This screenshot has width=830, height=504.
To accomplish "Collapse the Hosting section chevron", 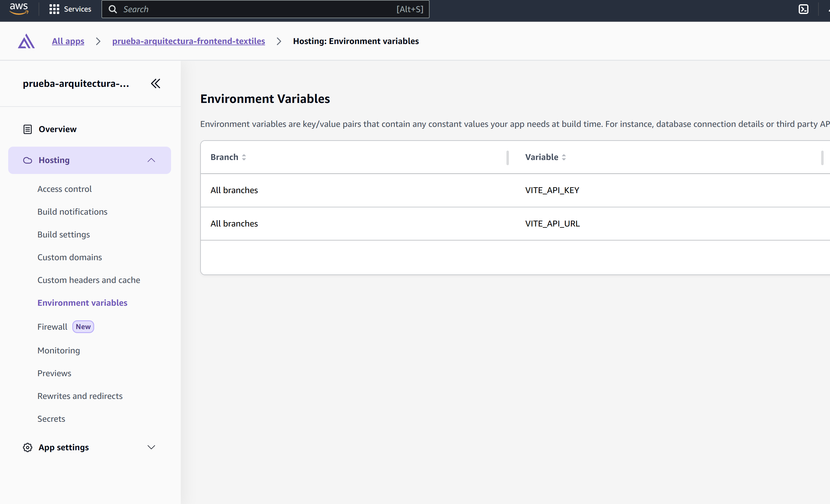I will 151,160.
